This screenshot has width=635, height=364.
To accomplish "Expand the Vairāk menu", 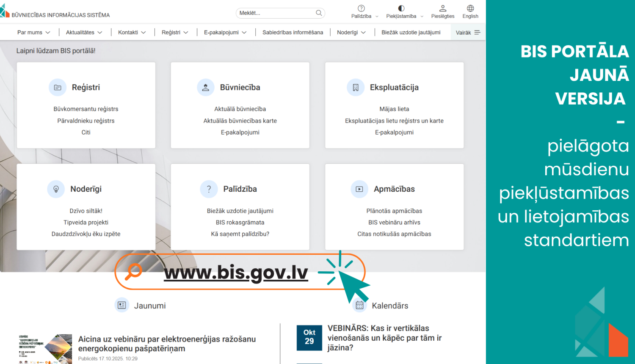I will pyautogui.click(x=467, y=32).
